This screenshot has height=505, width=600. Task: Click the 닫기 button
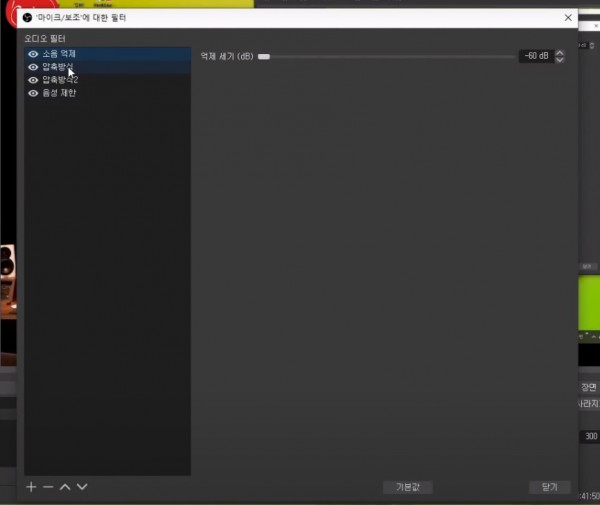point(549,487)
